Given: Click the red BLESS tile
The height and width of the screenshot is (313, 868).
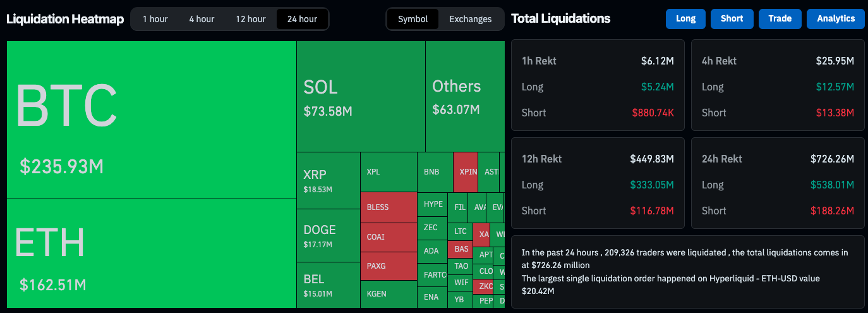Looking at the screenshot, I should coord(389,207).
